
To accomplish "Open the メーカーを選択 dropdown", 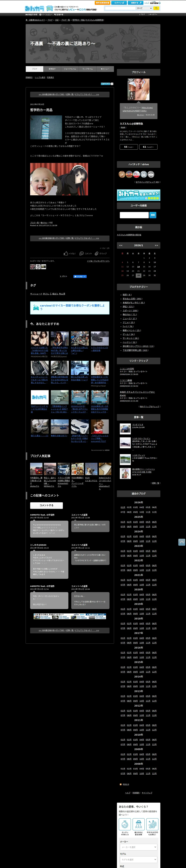I will tap(139, 847).
